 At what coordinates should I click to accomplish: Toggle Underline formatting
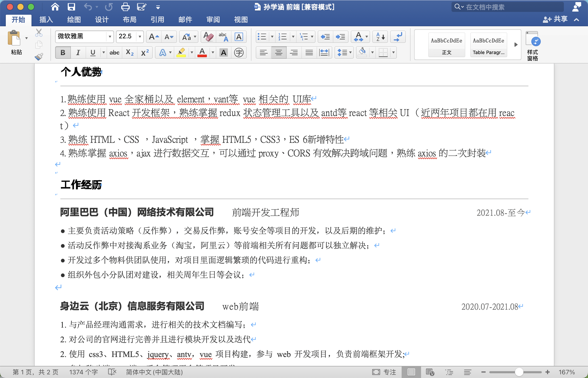click(x=93, y=52)
